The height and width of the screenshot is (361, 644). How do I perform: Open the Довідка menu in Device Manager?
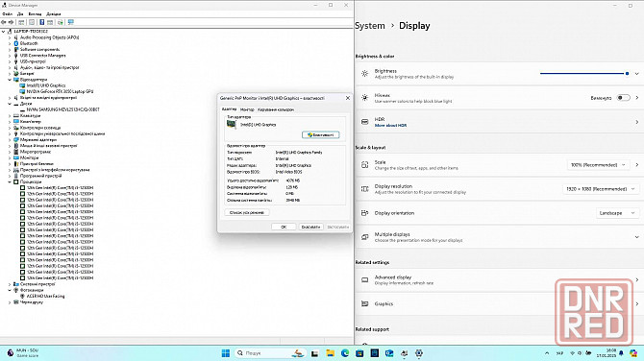54,14
